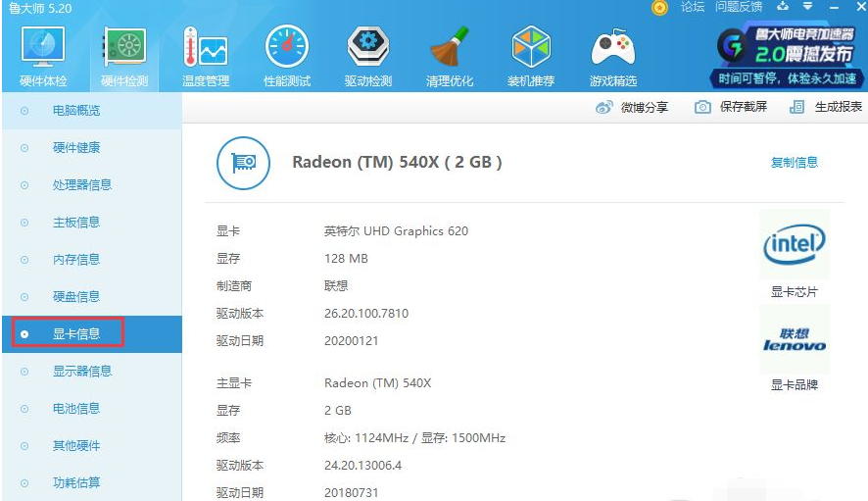The image size is (868, 501).
Task: Select 电脑概览 in sidebar
Action: click(x=92, y=110)
